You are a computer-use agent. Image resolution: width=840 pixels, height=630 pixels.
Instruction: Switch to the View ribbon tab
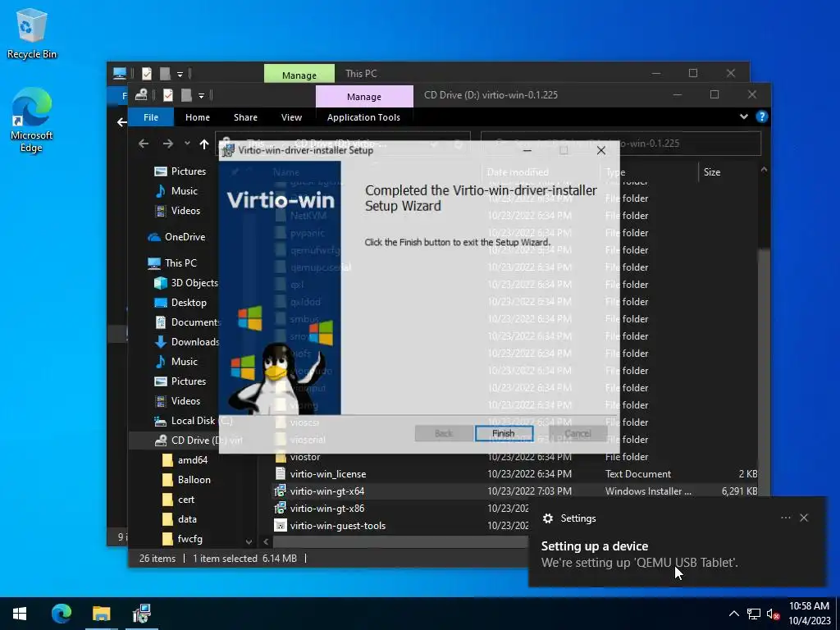click(291, 117)
